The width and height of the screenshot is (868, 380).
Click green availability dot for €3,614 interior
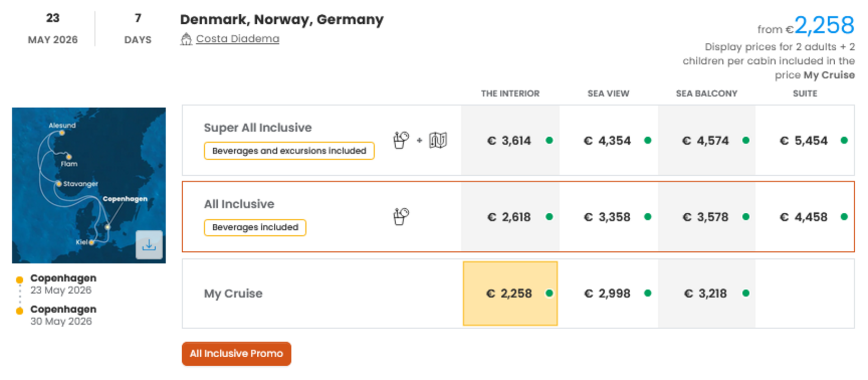tap(549, 140)
